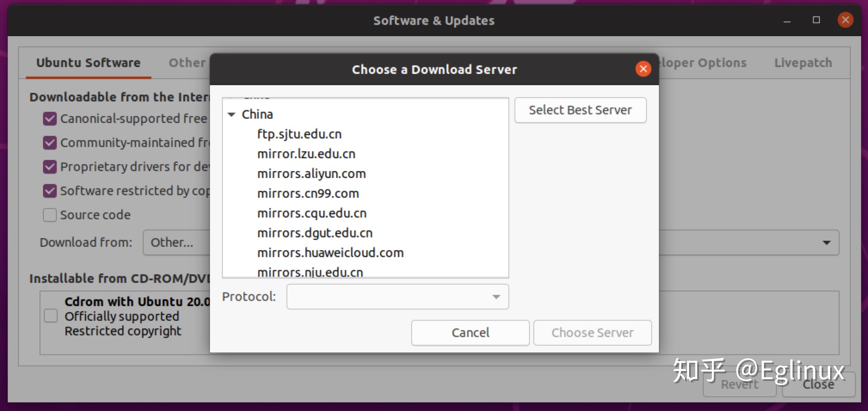Select ftp.sjtu.edu.cn server
Screen dimensions: 868x411
[x=299, y=134]
